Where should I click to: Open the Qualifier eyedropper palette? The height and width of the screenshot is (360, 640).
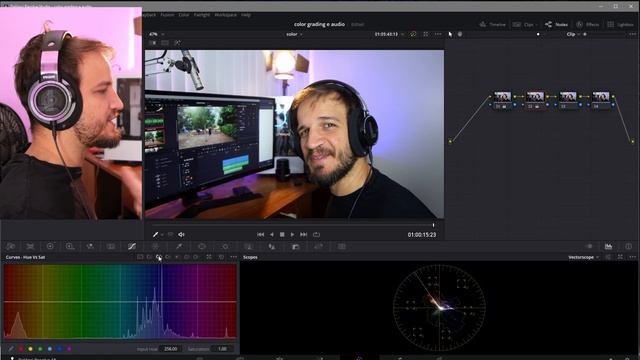point(179,246)
